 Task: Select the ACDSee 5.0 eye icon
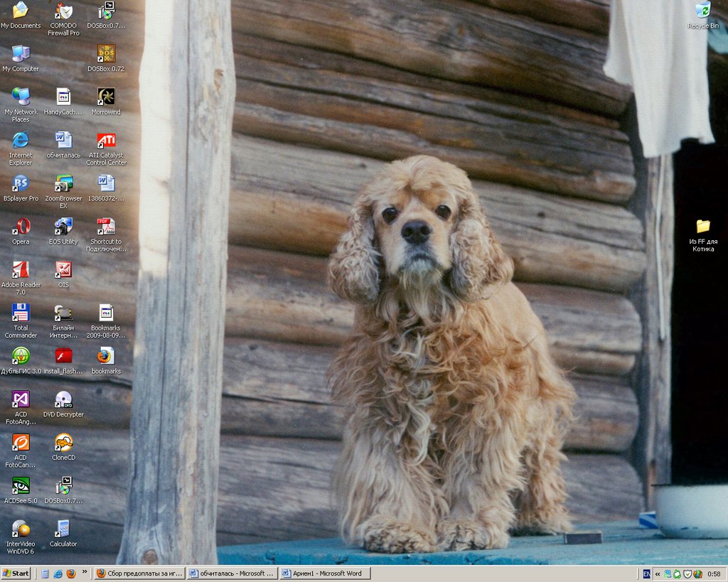pyautogui.click(x=21, y=490)
